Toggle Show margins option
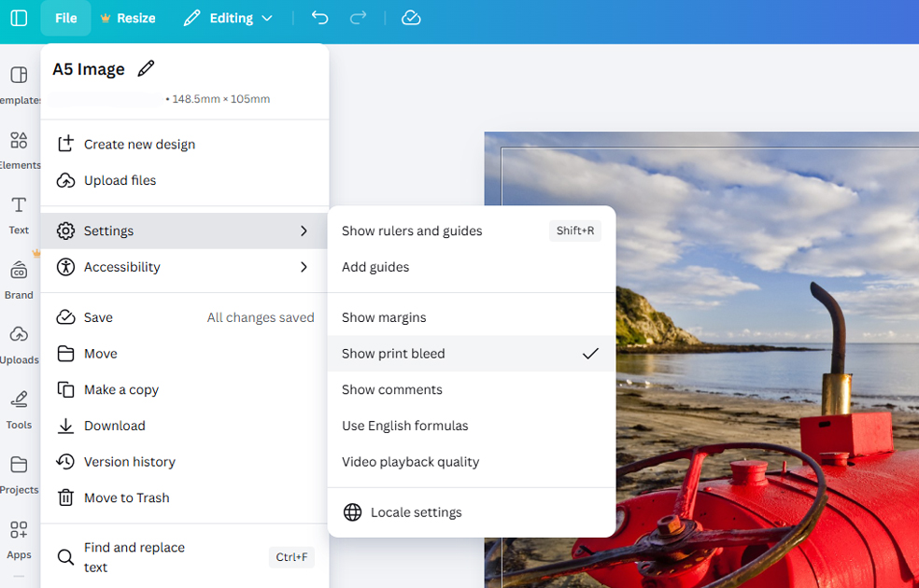The width and height of the screenshot is (919, 588). (x=472, y=317)
